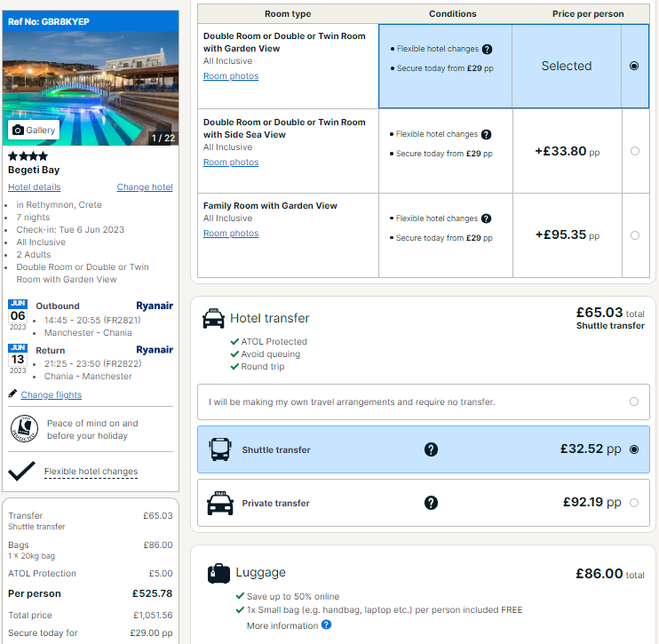Click the bus icon for Shuttle transfer
This screenshot has width=659, height=644.
click(220, 449)
